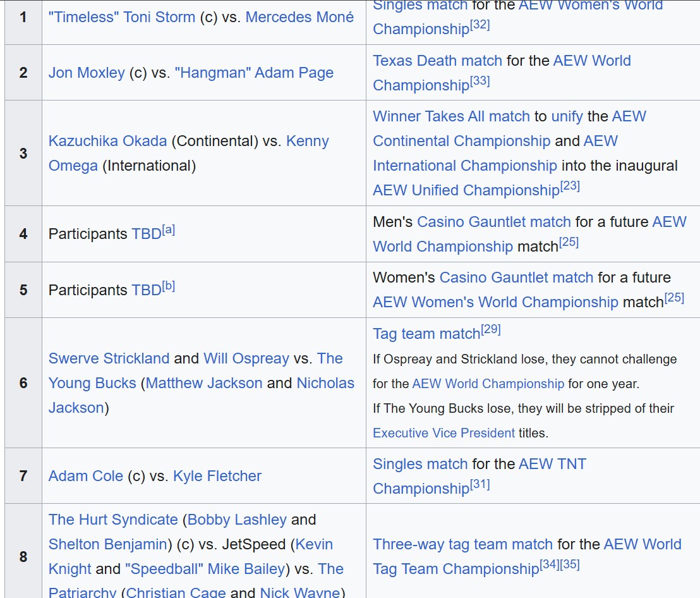Follow the unify link in row 3
The height and width of the screenshot is (598, 700).
[567, 116]
